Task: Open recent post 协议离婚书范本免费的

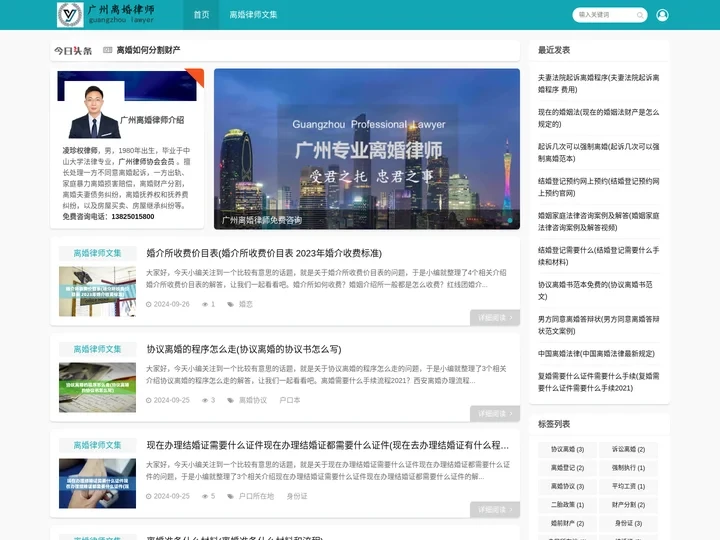Action: 596,291
